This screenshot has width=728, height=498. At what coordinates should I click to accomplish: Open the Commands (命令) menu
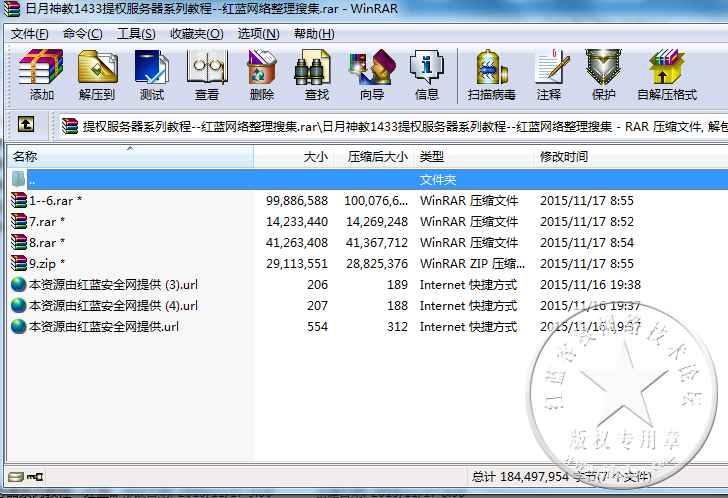(x=83, y=34)
